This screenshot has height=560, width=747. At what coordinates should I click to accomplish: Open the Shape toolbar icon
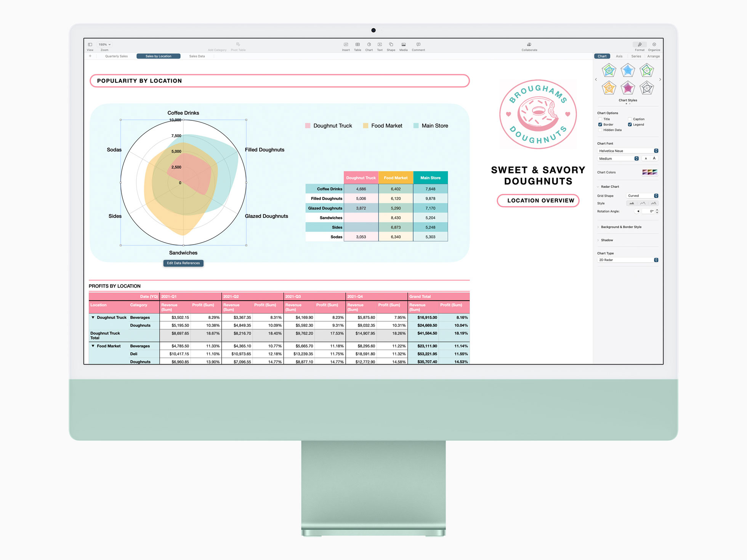point(391,45)
